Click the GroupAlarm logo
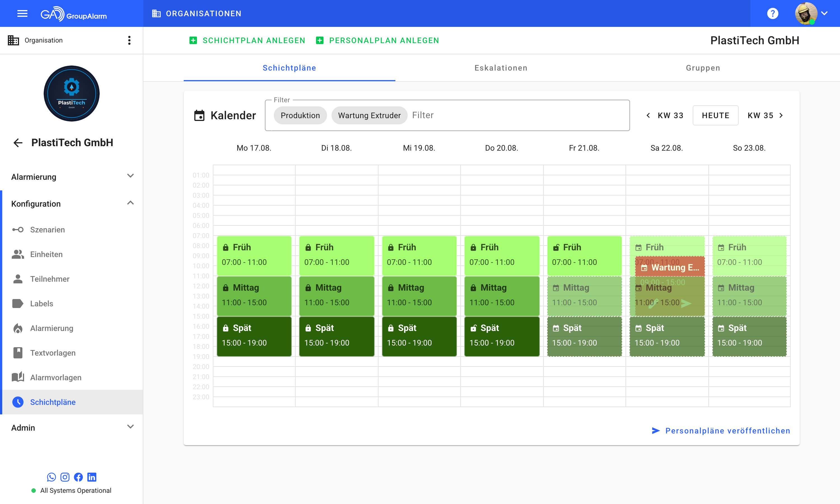The height and width of the screenshot is (504, 840). tap(73, 14)
